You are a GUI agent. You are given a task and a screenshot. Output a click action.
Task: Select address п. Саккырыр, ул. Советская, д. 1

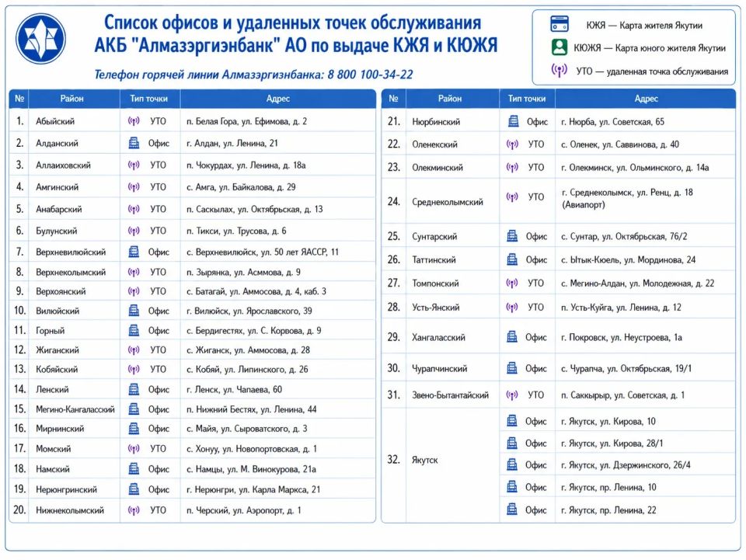622,395
